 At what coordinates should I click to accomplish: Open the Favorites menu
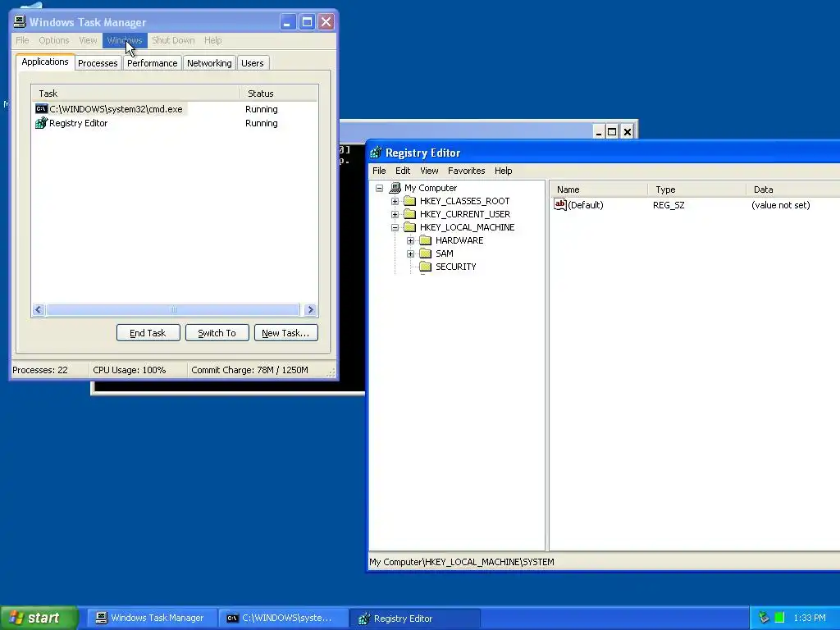click(467, 171)
